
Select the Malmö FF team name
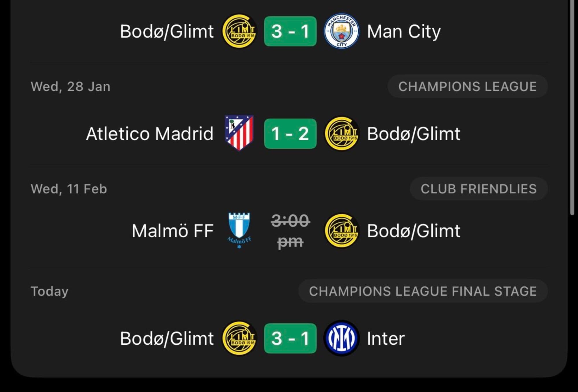click(173, 231)
